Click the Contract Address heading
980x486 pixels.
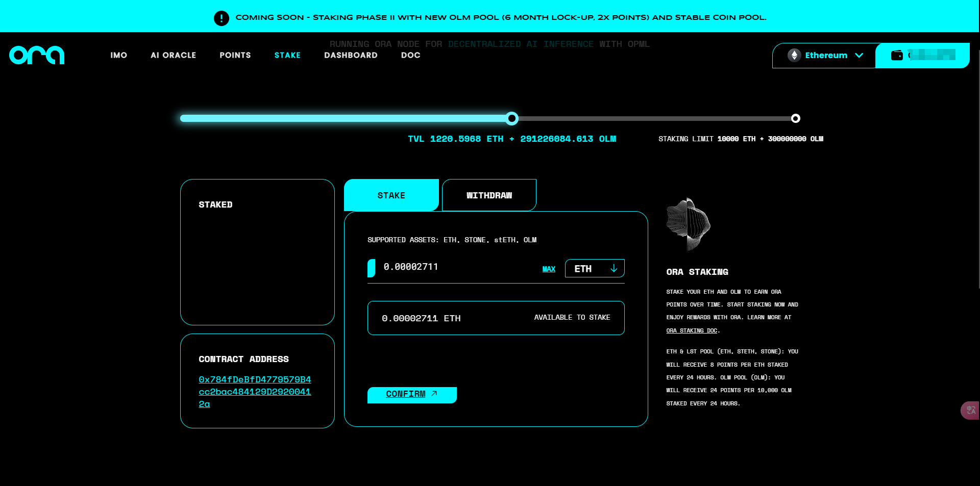(243, 359)
